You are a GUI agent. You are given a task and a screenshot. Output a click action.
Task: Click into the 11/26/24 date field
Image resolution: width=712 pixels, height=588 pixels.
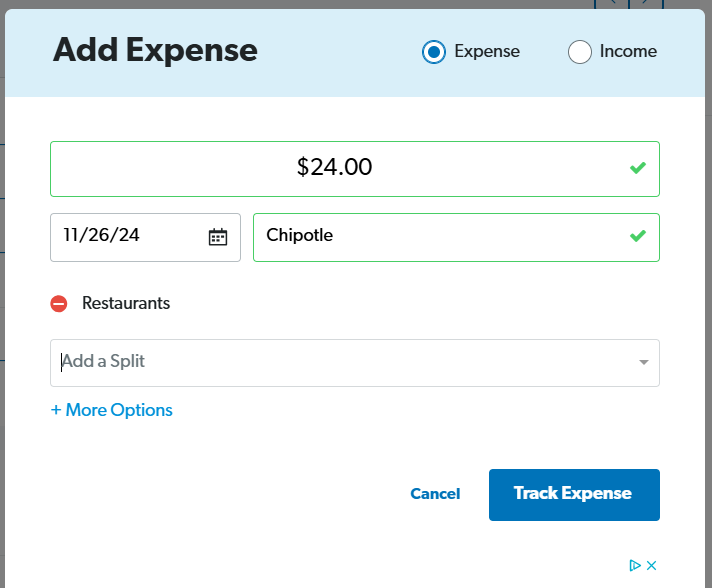[145, 237]
